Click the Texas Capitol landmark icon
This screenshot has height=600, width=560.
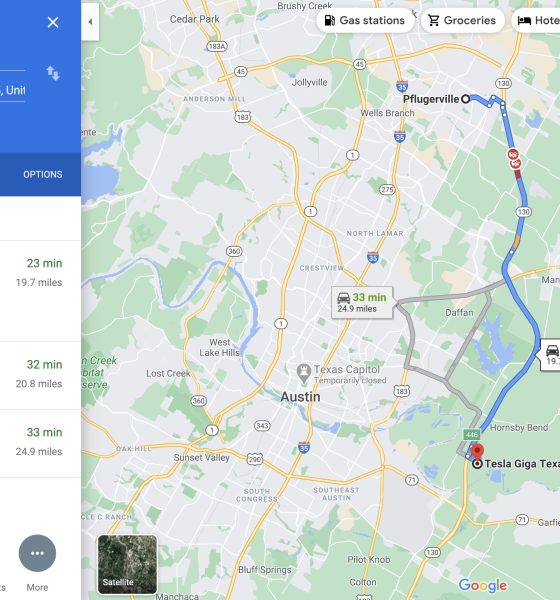(x=304, y=373)
